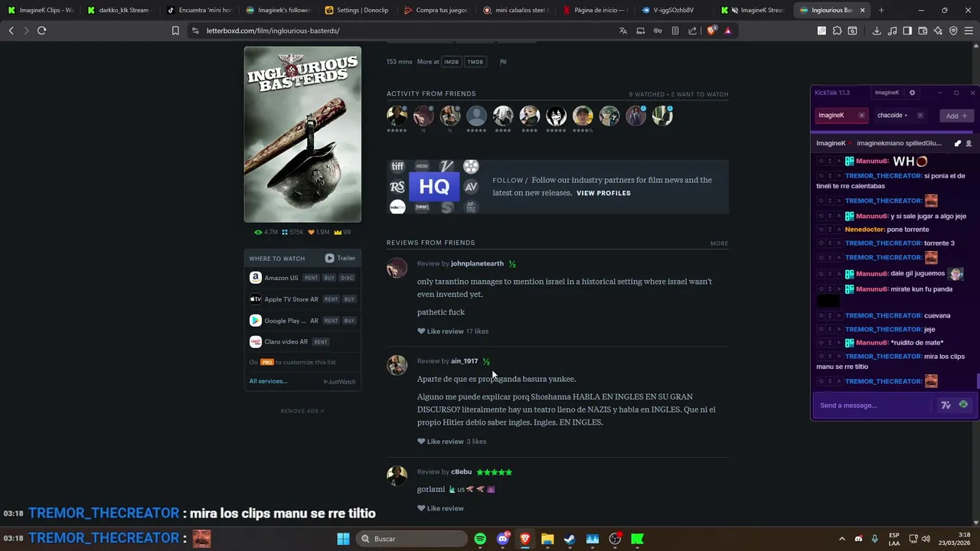
Task: Open Spotify from taskbar
Action: [480, 539]
